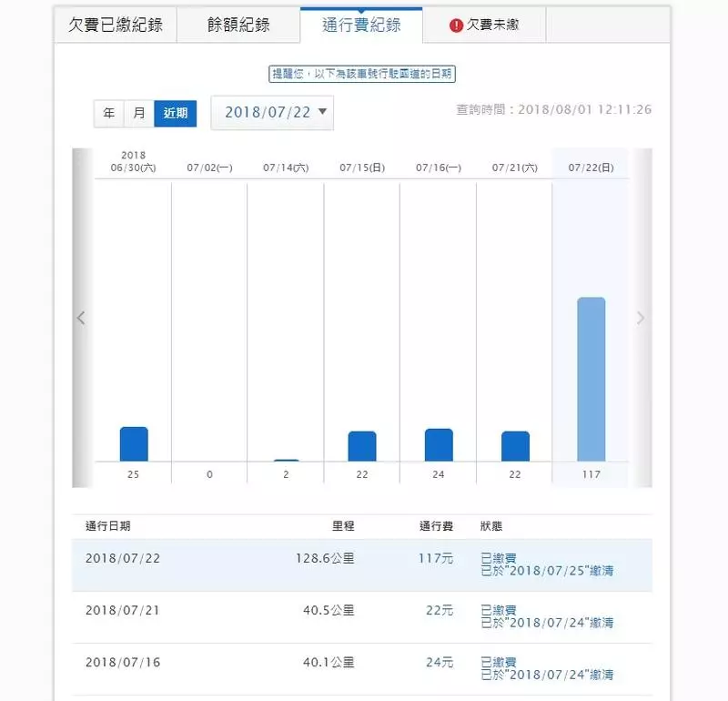The width and height of the screenshot is (728, 701).
Task: Select the 2018/07/22 table row date
Action: click(123, 558)
